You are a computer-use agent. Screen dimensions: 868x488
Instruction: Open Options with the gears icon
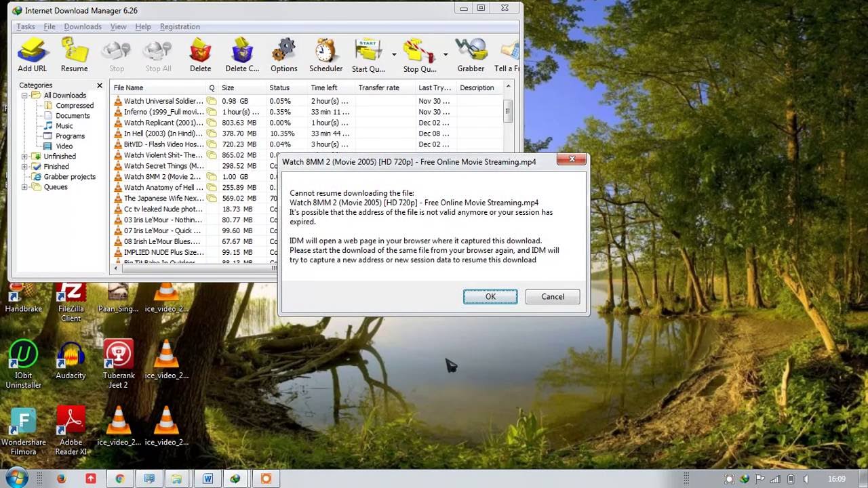point(284,55)
